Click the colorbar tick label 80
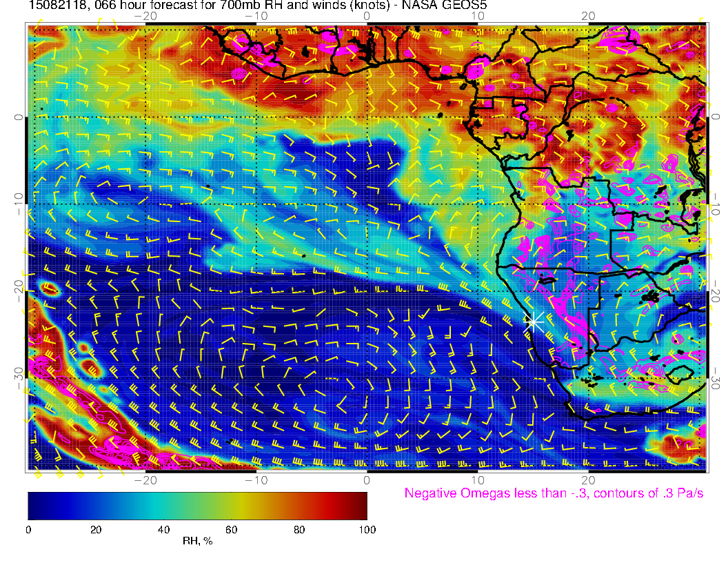The width and height of the screenshot is (728, 563). [x=299, y=529]
